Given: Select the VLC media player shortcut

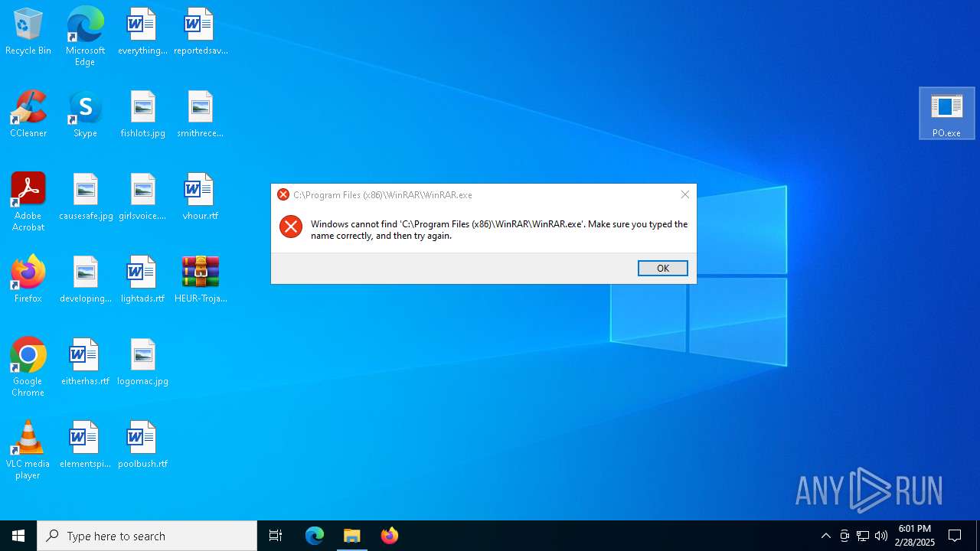Looking at the screenshot, I should point(28,450).
